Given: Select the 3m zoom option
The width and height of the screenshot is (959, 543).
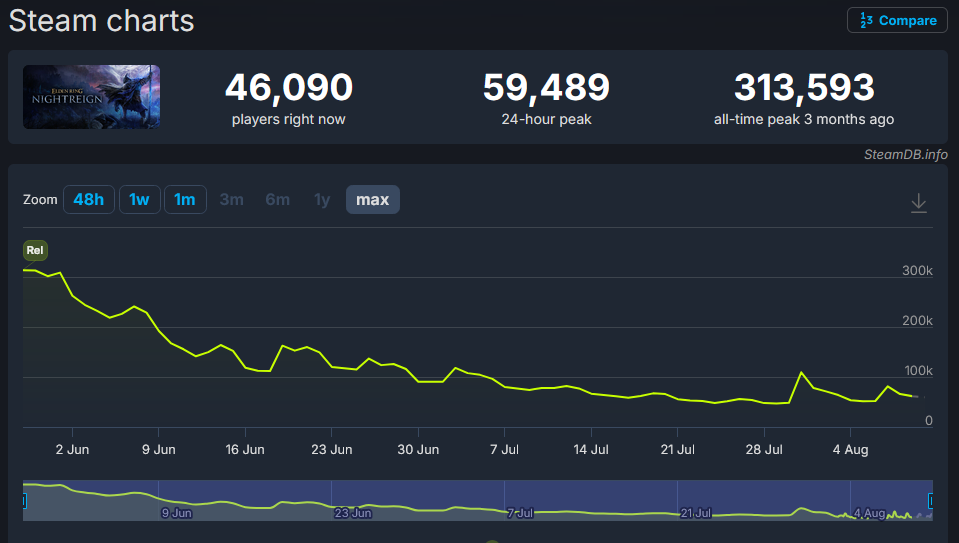Looking at the screenshot, I should (x=232, y=199).
